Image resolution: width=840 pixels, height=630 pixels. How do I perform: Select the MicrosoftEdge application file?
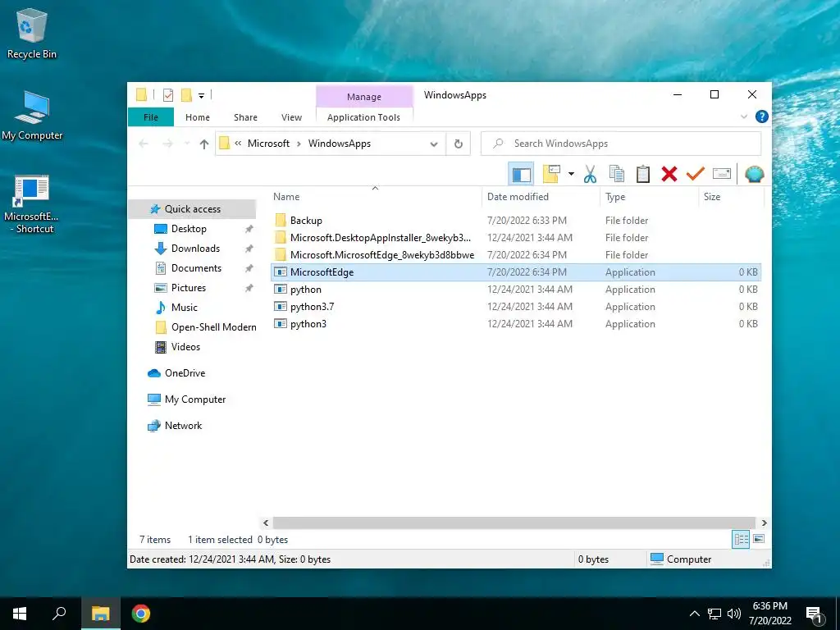click(516, 272)
